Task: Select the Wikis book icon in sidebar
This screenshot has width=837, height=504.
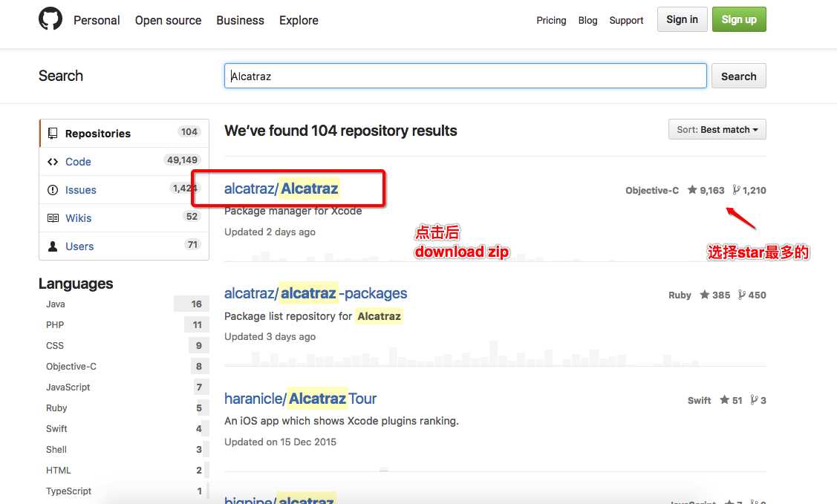Action: 53,218
